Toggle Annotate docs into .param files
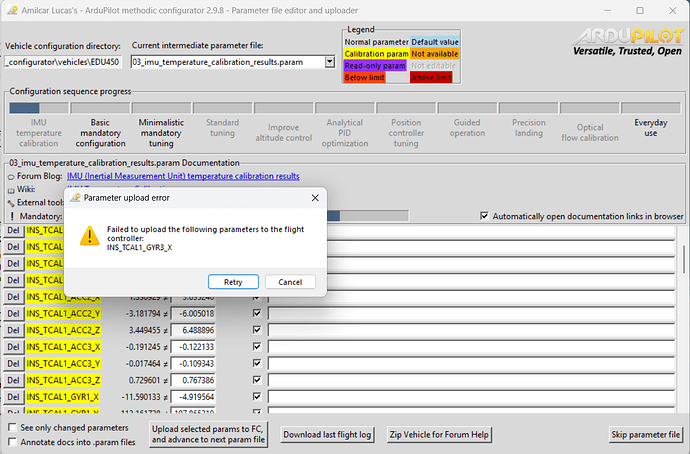This screenshot has height=454, width=690. click(x=11, y=441)
